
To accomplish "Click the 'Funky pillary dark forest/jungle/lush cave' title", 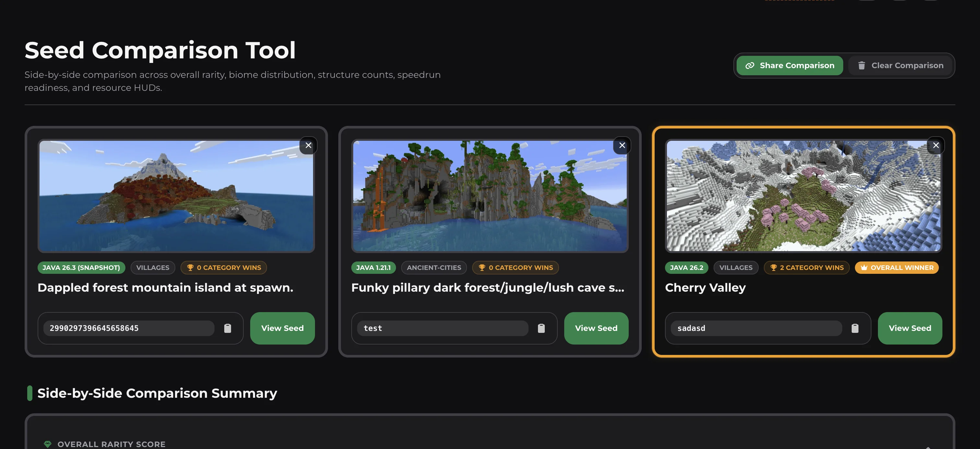I will (x=488, y=287).
